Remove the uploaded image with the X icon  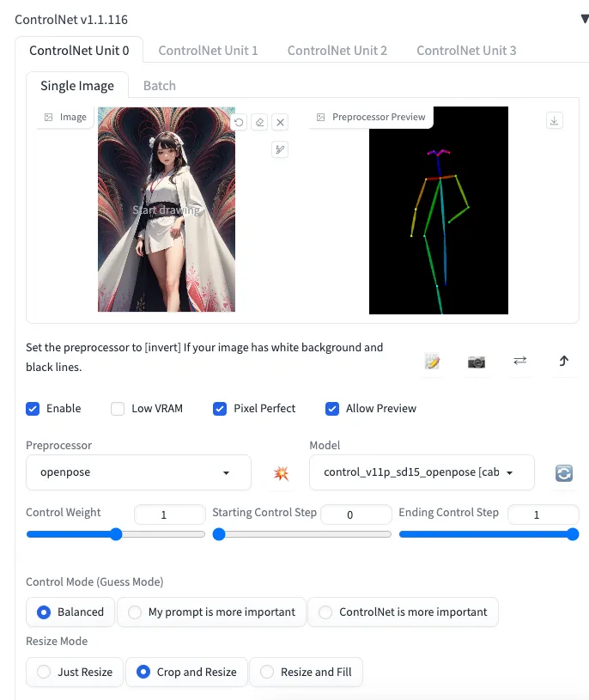[x=280, y=122]
